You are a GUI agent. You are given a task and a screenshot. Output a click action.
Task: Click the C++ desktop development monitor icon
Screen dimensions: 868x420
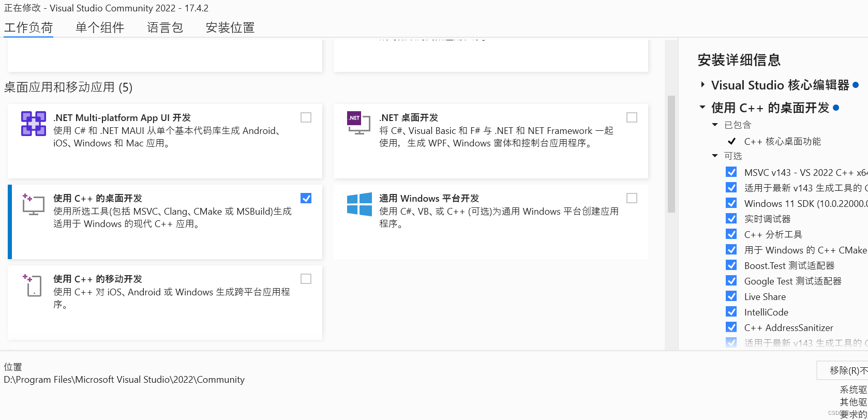pyautogui.click(x=33, y=204)
